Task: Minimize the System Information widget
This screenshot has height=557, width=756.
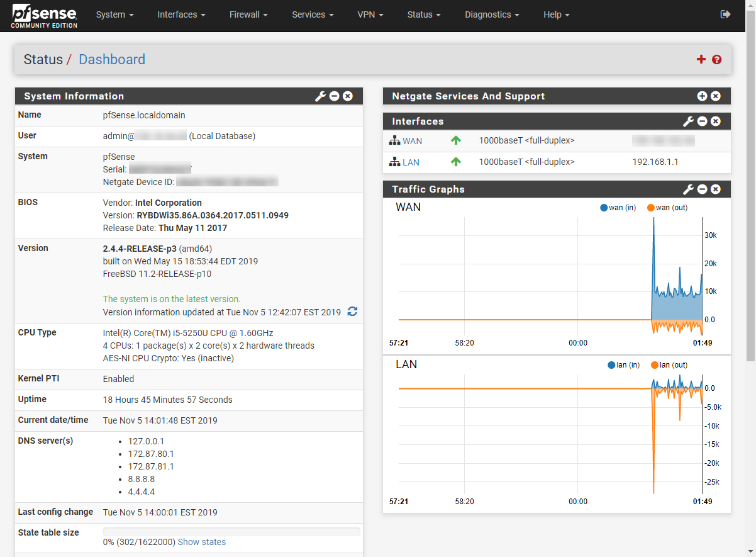Action: (x=335, y=96)
